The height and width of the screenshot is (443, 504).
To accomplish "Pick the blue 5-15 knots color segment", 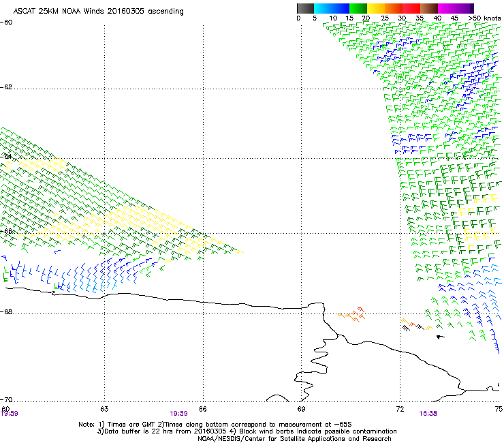I will click(x=332, y=8).
